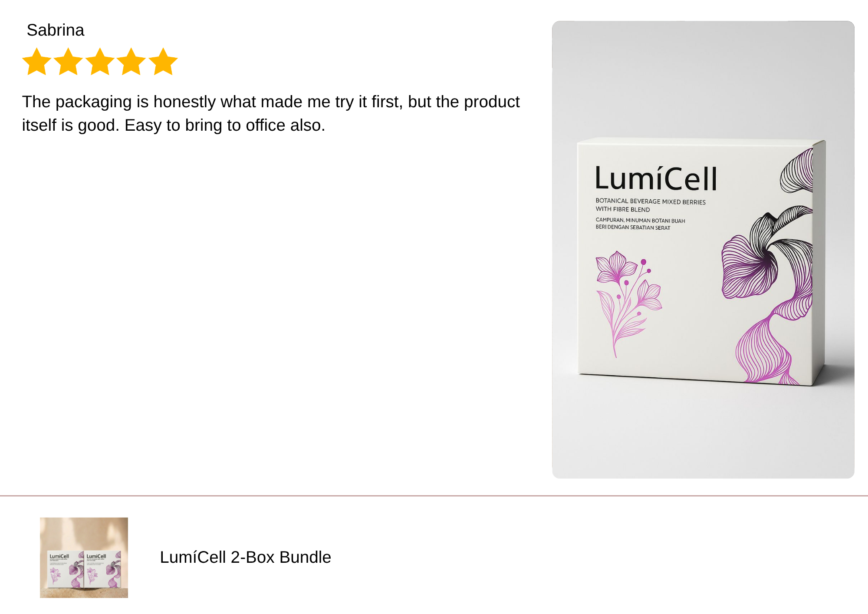Click the Botanical Beverage Mixed Berries text
This screenshot has width=868, height=614.
click(650, 205)
